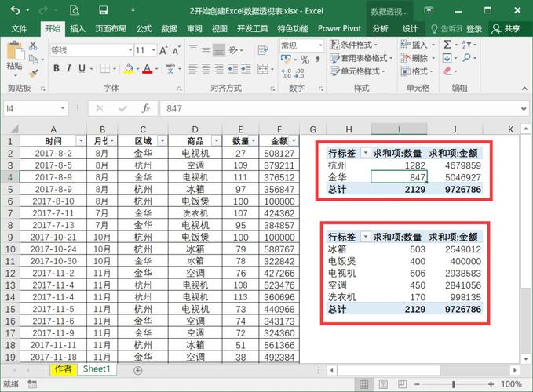Open filter dropdown on 区域 column header
Viewport: 533px width, 392px height.
(x=162, y=140)
